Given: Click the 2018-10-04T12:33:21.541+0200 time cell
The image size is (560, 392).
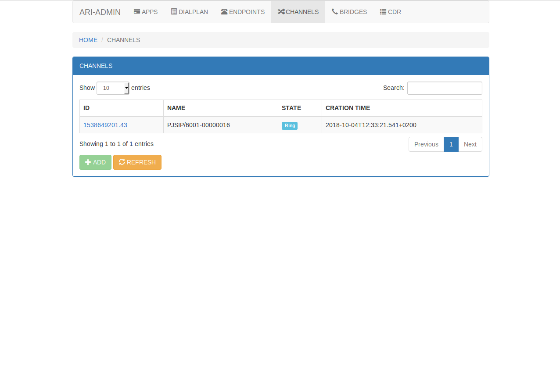Looking at the screenshot, I should coord(402,125).
